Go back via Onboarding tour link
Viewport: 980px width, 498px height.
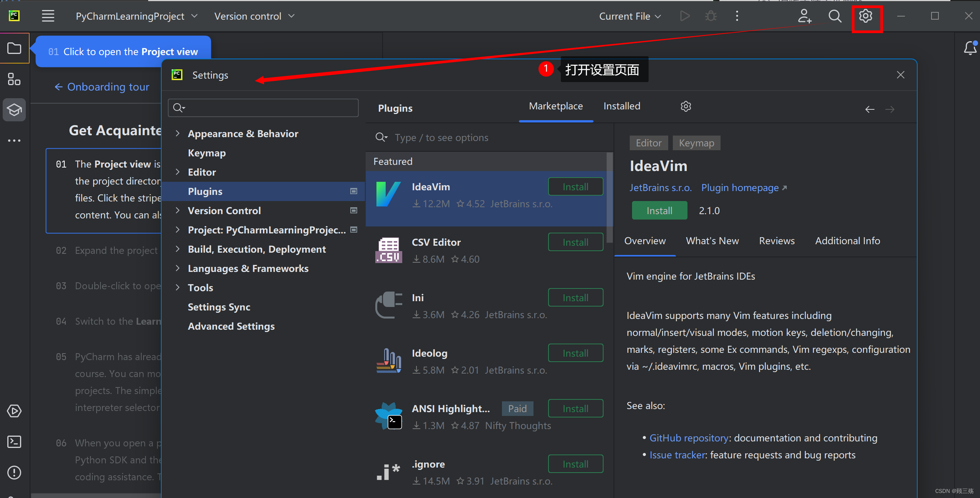[102, 87]
